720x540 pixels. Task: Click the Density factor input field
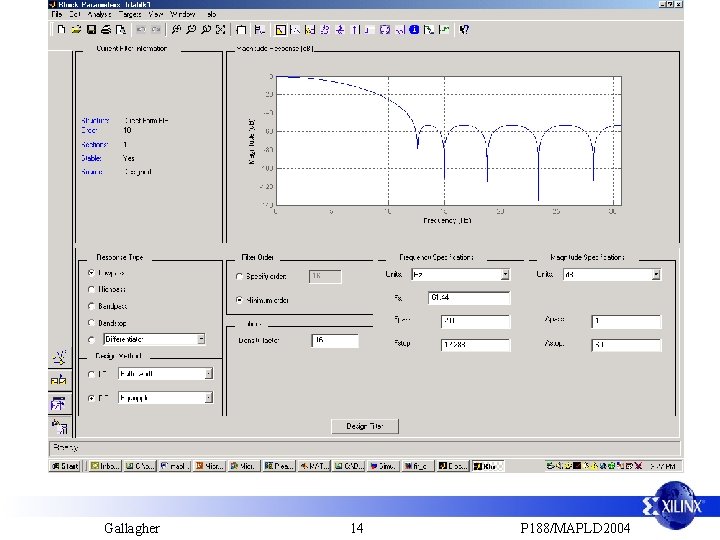point(334,341)
